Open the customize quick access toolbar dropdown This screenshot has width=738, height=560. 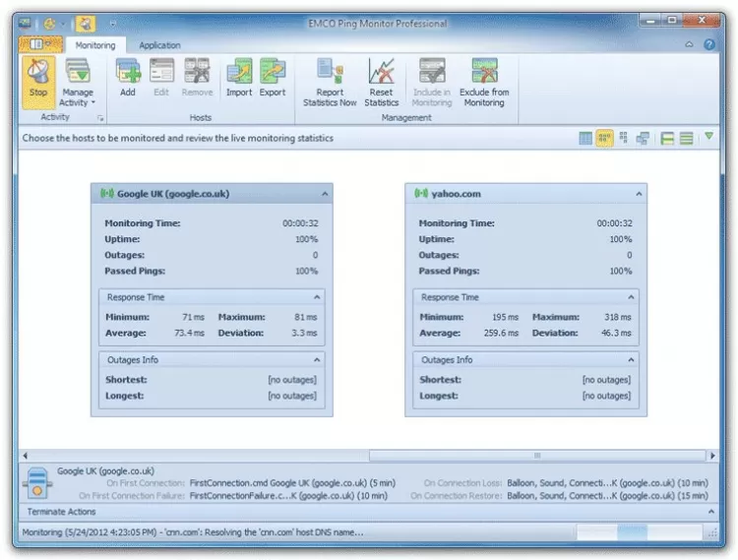pos(112,23)
